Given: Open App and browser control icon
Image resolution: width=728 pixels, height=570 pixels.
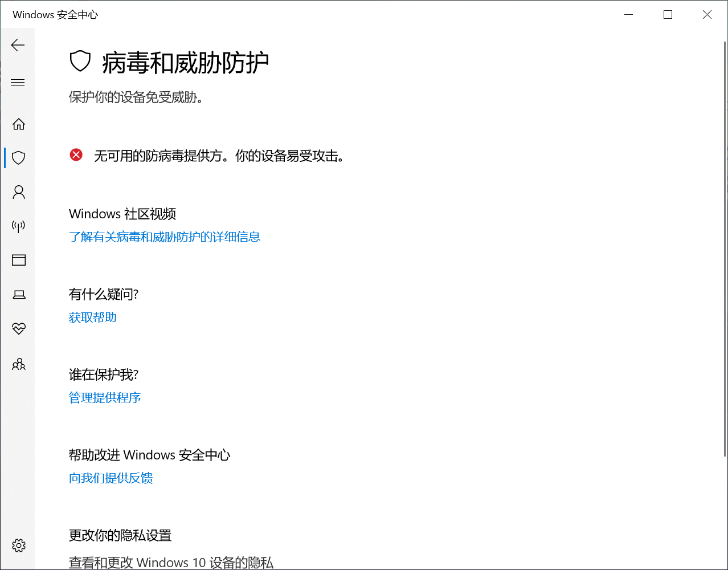Looking at the screenshot, I should [19, 260].
